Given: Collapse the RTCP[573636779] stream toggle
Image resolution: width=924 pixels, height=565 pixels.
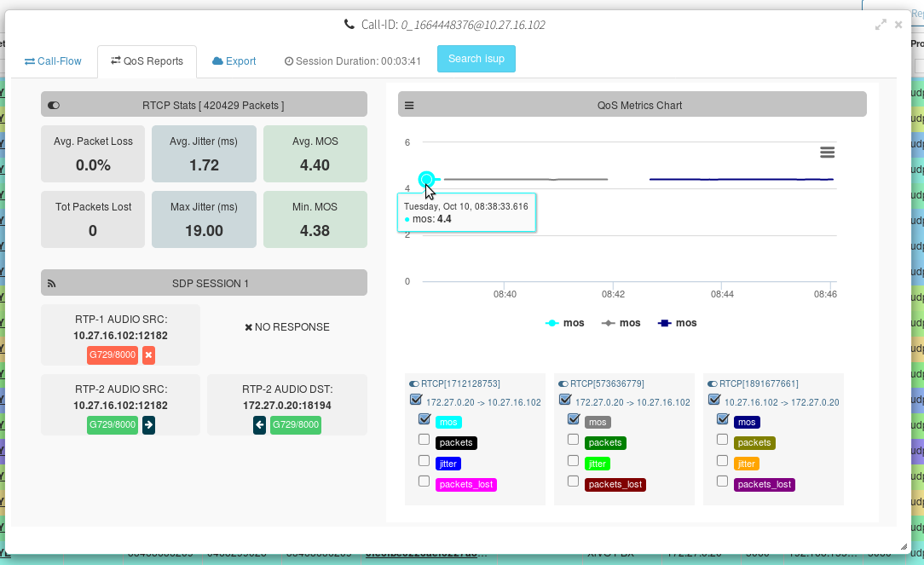Looking at the screenshot, I should [563, 384].
